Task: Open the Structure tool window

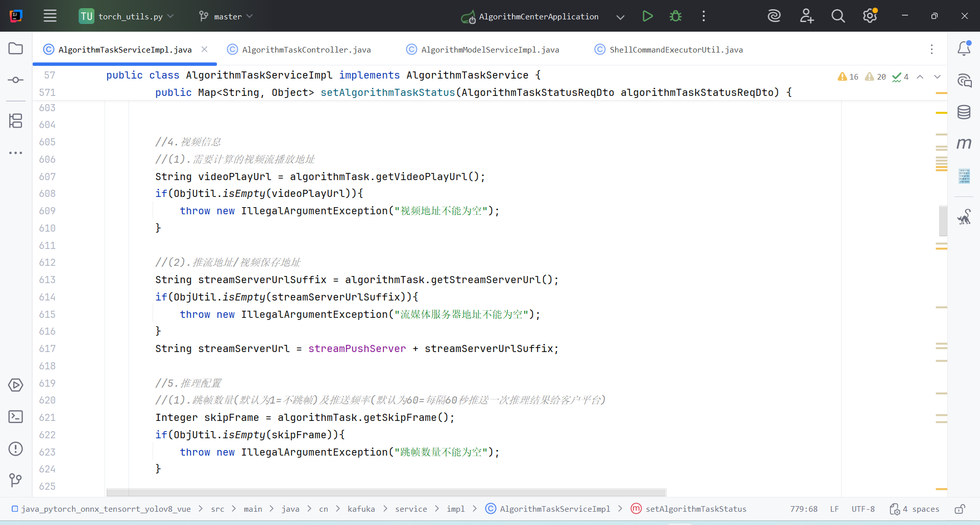Action: click(x=16, y=121)
